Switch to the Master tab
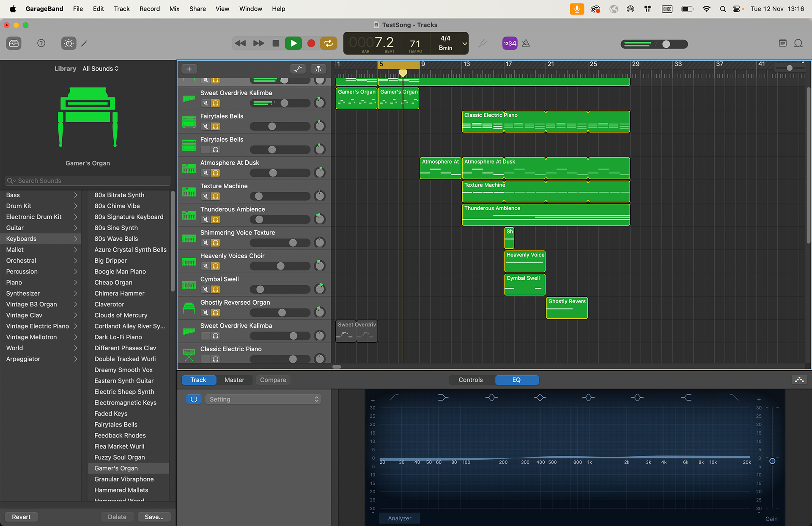The height and width of the screenshot is (526, 812). click(234, 380)
